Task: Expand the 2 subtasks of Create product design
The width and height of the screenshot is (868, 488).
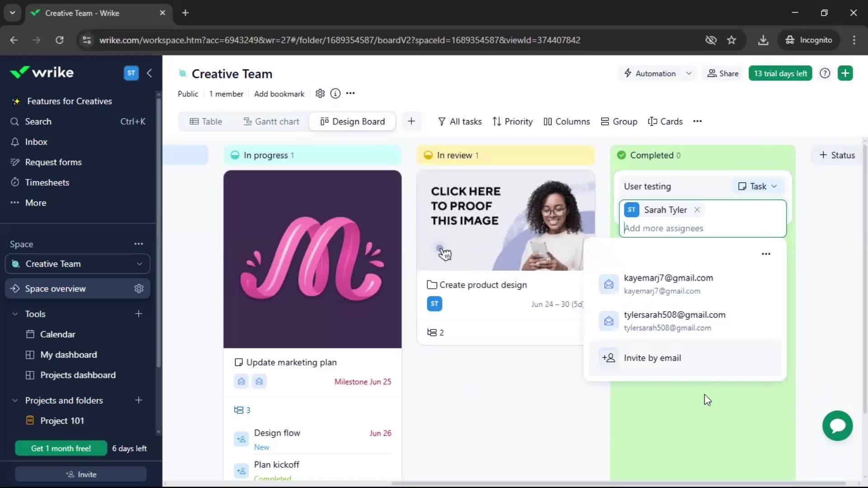Action: pos(435,333)
